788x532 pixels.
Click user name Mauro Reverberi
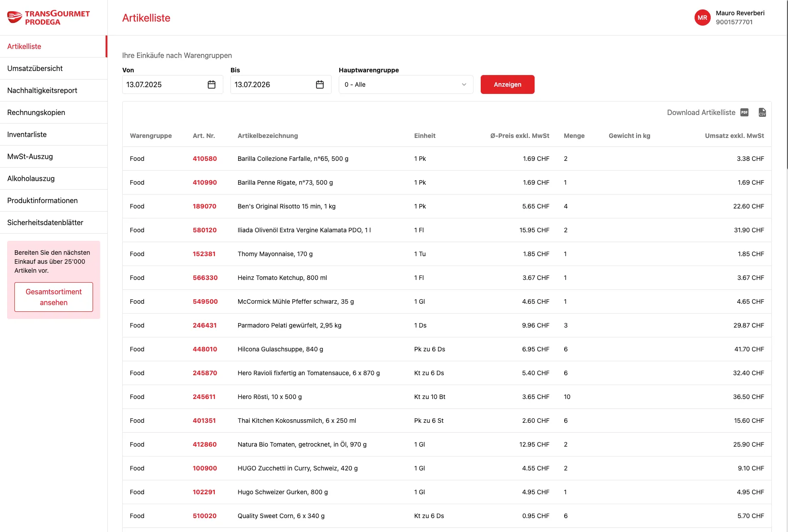(x=740, y=13)
